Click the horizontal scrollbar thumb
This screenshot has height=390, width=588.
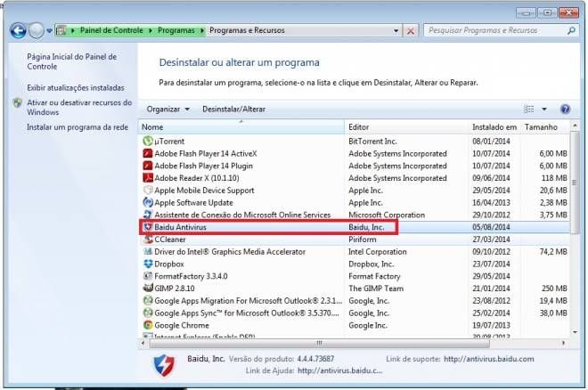tap(319, 343)
